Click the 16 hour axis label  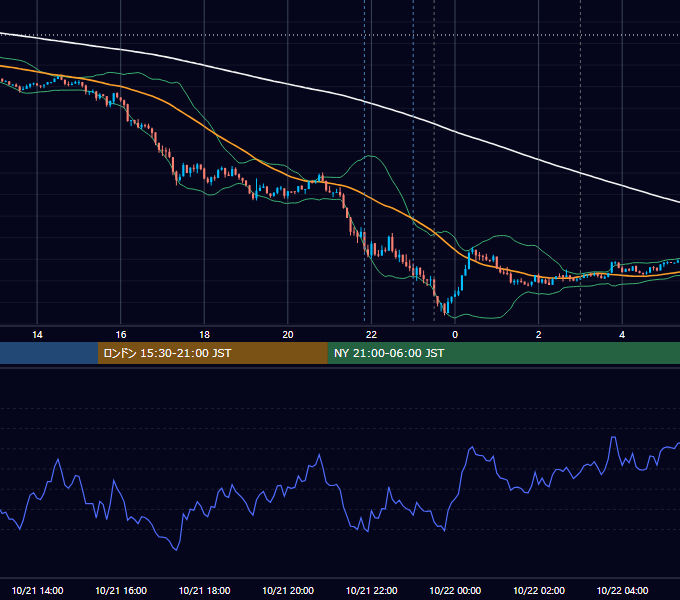point(121,335)
